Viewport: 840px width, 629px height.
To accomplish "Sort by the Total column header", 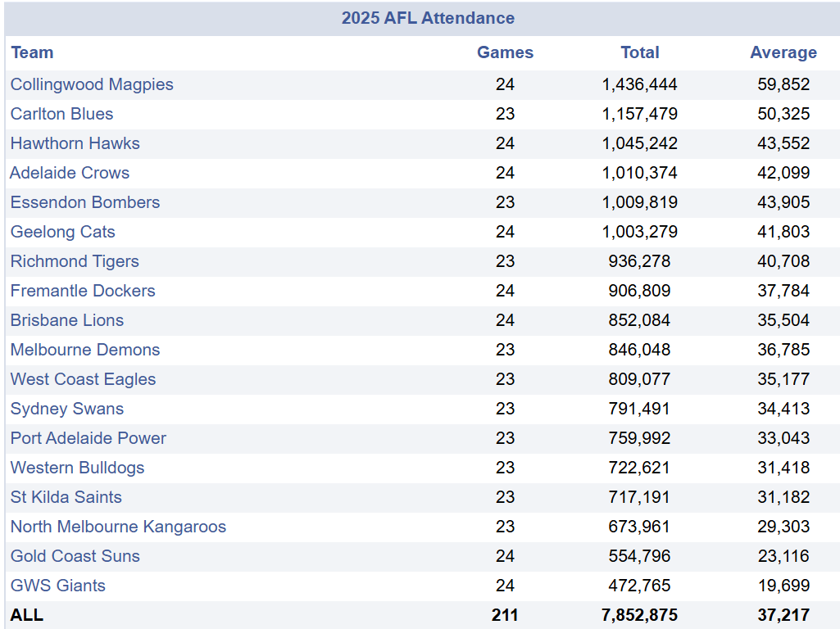I will coord(640,52).
